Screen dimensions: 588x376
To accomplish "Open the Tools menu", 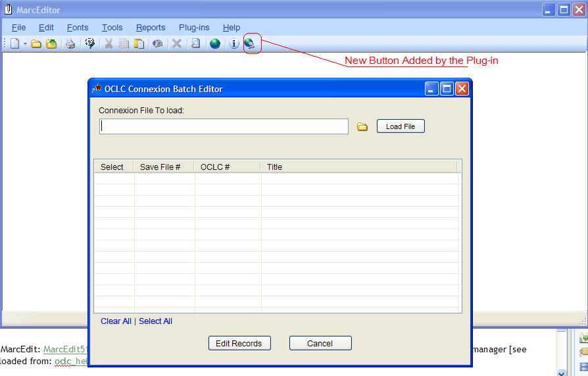I will (112, 28).
